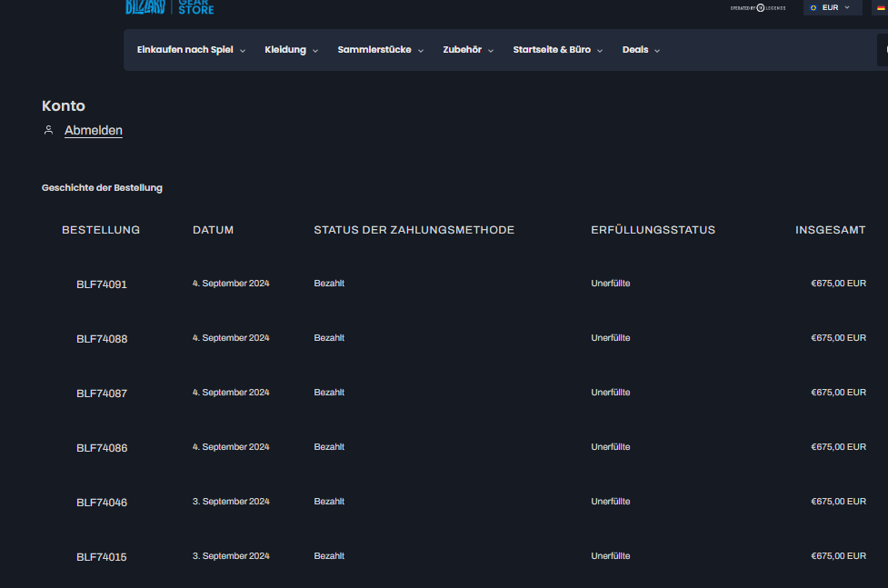Click the Abmelden logout link
This screenshot has height=588, width=888.
[x=94, y=130]
